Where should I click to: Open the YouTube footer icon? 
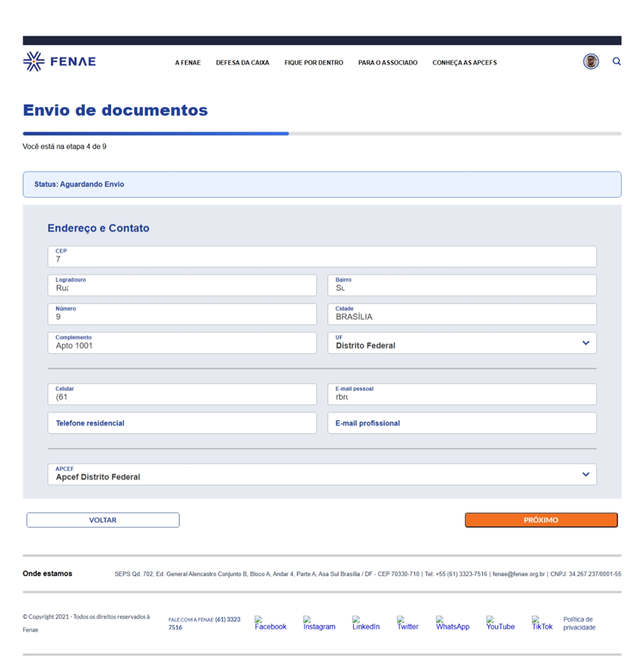500,623
